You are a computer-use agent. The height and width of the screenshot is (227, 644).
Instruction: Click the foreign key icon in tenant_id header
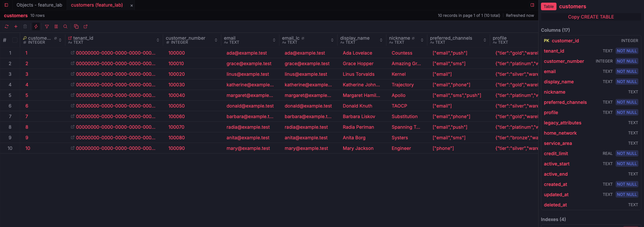(70, 38)
